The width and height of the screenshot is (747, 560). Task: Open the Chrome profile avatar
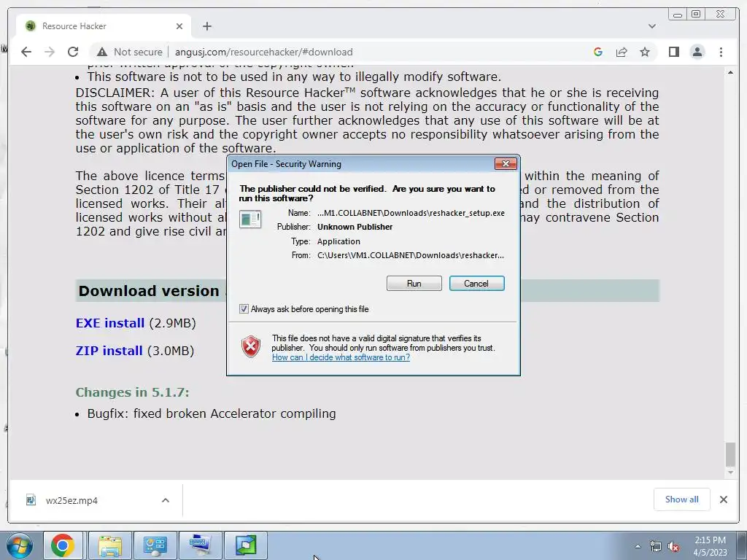pyautogui.click(x=697, y=52)
